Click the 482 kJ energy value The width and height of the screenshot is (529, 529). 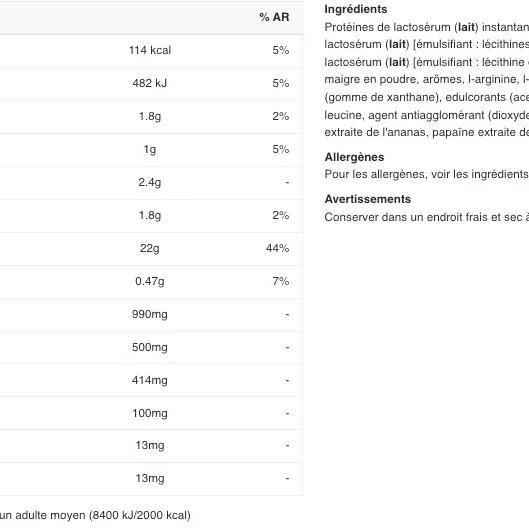click(150, 83)
